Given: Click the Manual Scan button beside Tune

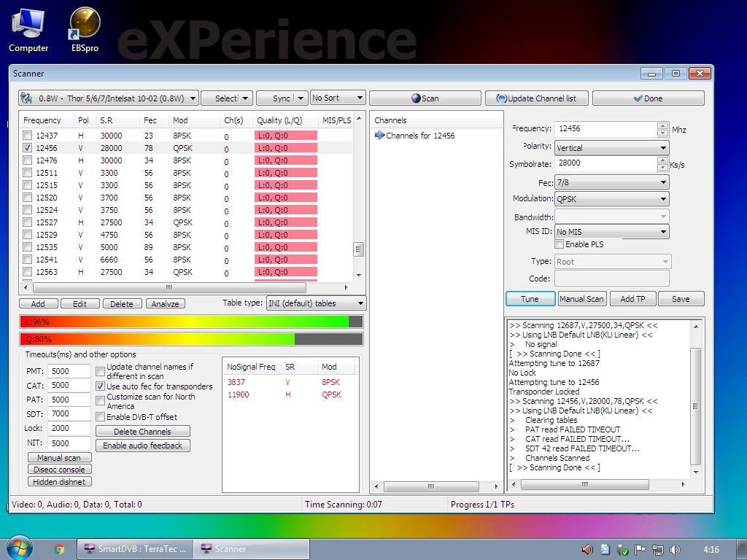Looking at the screenshot, I should pos(581,298).
